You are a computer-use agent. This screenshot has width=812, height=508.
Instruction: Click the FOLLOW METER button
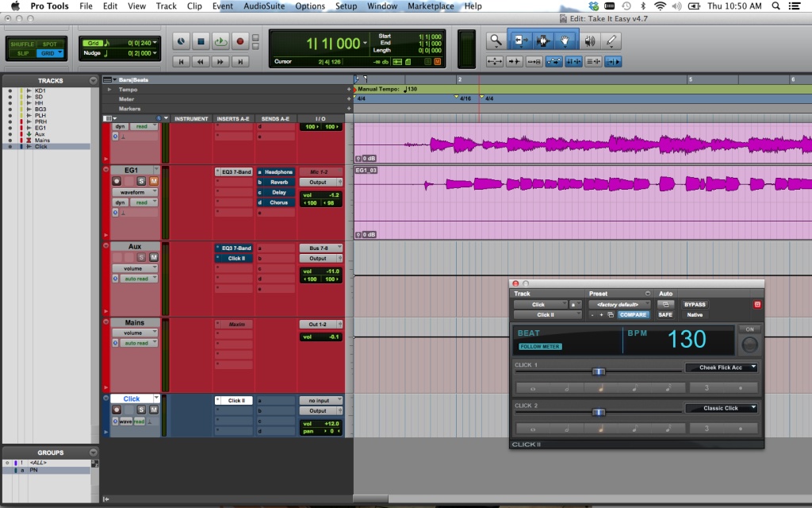(540, 346)
